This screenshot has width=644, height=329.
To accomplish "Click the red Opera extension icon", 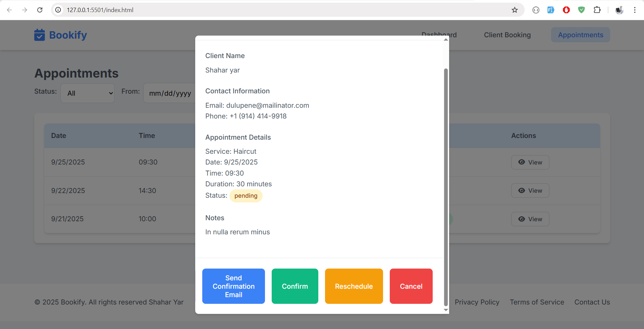I will [566, 10].
